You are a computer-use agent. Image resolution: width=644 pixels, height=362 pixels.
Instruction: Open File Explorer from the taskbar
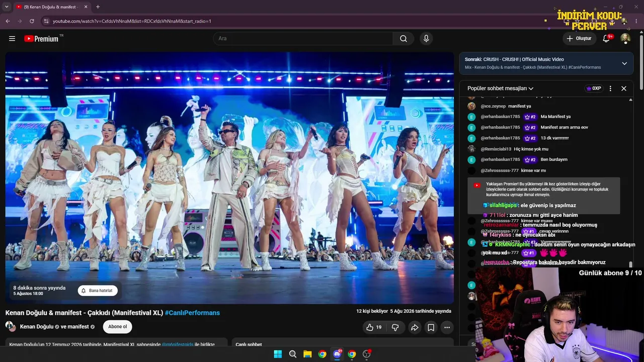tap(307, 354)
